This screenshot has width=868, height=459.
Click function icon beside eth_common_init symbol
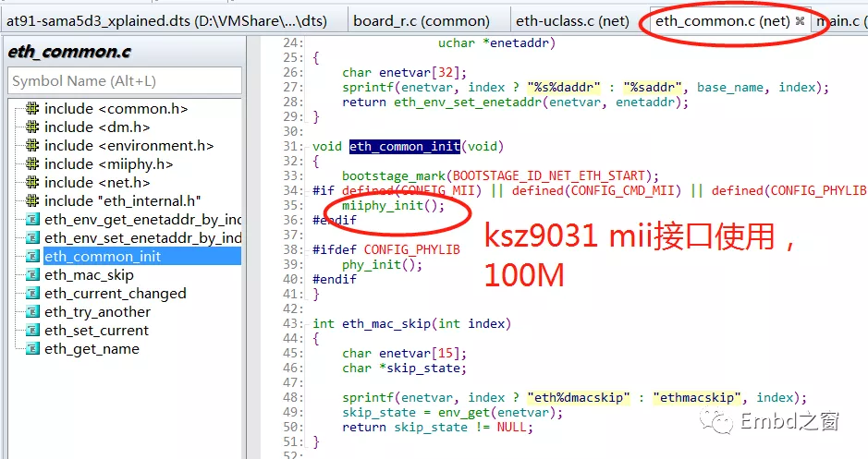[32, 257]
